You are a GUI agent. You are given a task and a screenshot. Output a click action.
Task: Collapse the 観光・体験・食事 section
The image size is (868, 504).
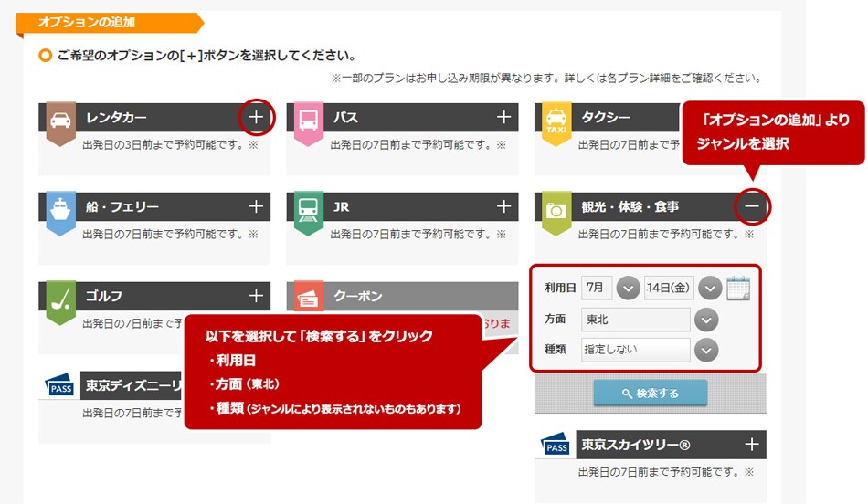point(752,207)
